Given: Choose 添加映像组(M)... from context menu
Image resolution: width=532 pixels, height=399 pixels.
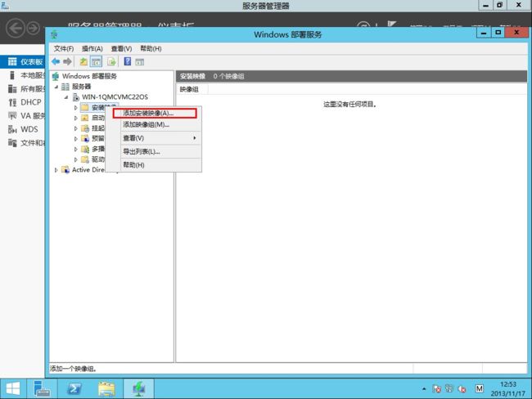Looking at the screenshot, I should click(x=154, y=125).
